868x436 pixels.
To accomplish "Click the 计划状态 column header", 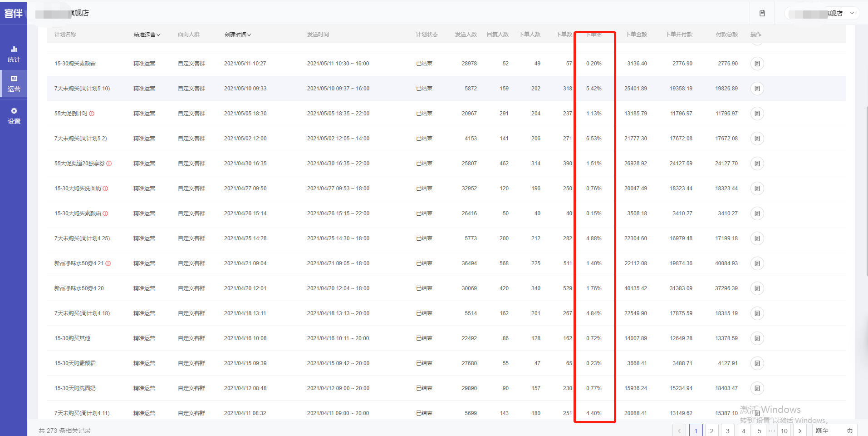I will click(427, 35).
